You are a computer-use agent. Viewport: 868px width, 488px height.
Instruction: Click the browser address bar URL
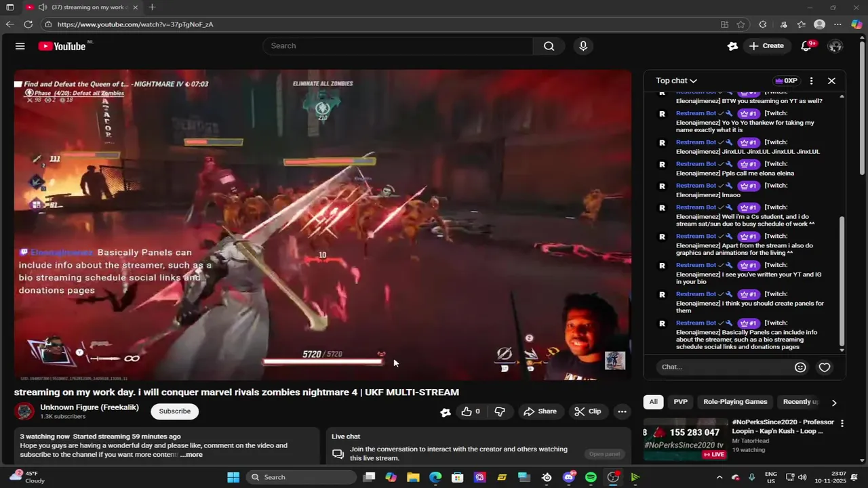click(x=135, y=24)
